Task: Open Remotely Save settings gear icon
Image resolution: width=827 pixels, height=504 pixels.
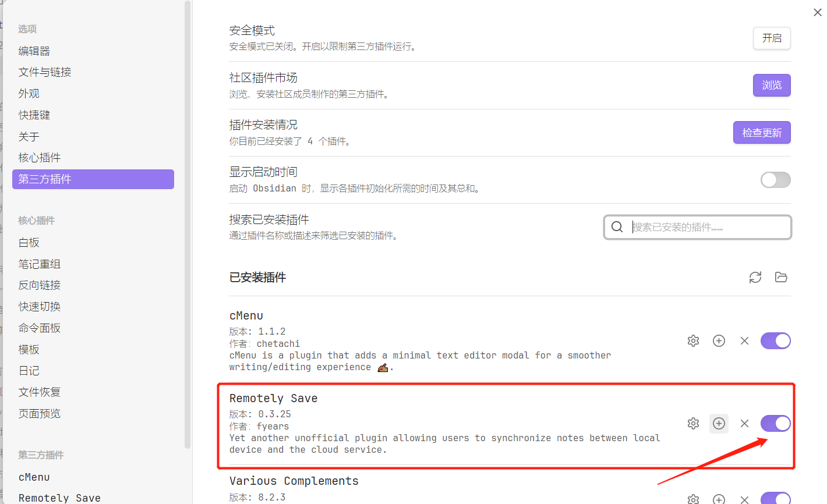Action: click(693, 424)
